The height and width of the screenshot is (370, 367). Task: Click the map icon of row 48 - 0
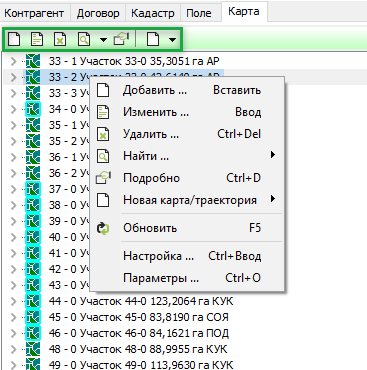[33, 349]
